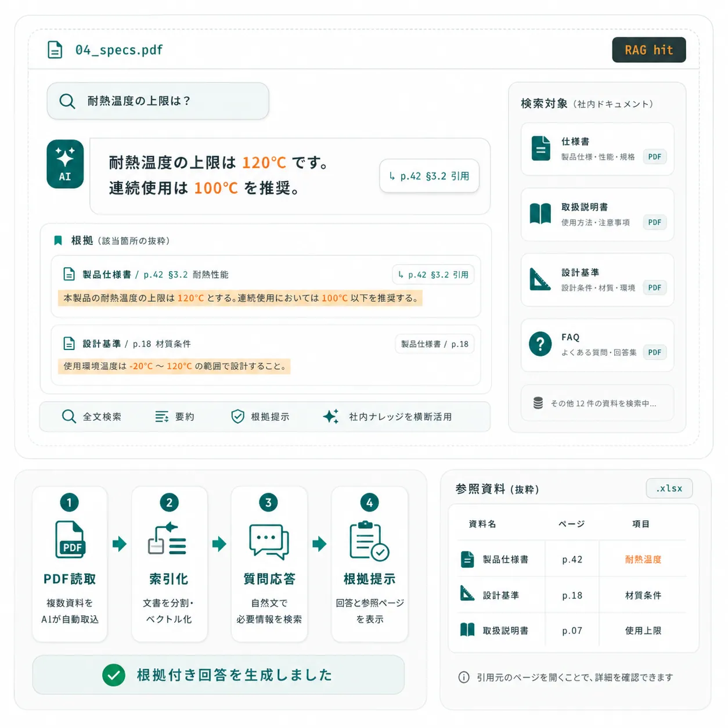Click the open-book icon on the 取扱説明書 card
728x728 pixels.
tap(540, 214)
